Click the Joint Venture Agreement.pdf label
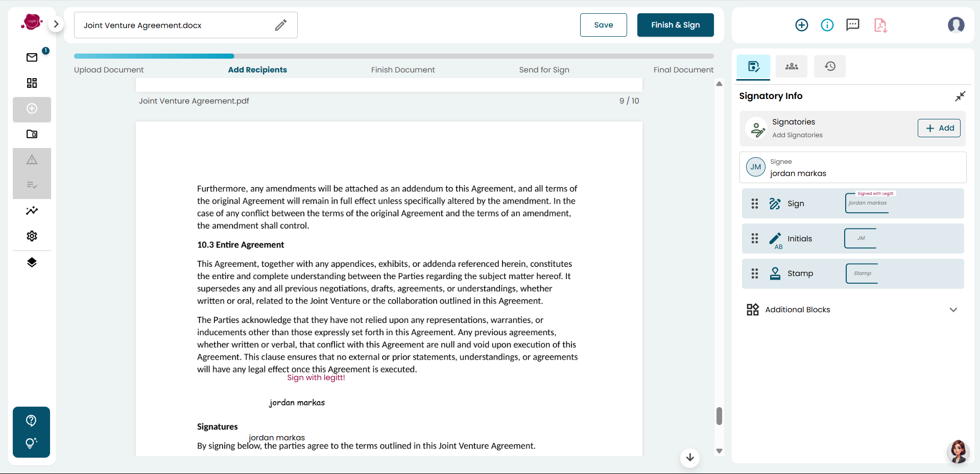980x474 pixels. tap(194, 101)
